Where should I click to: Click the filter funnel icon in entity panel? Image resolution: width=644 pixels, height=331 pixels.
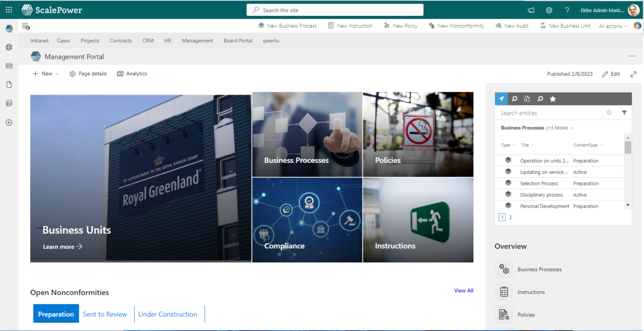point(624,113)
